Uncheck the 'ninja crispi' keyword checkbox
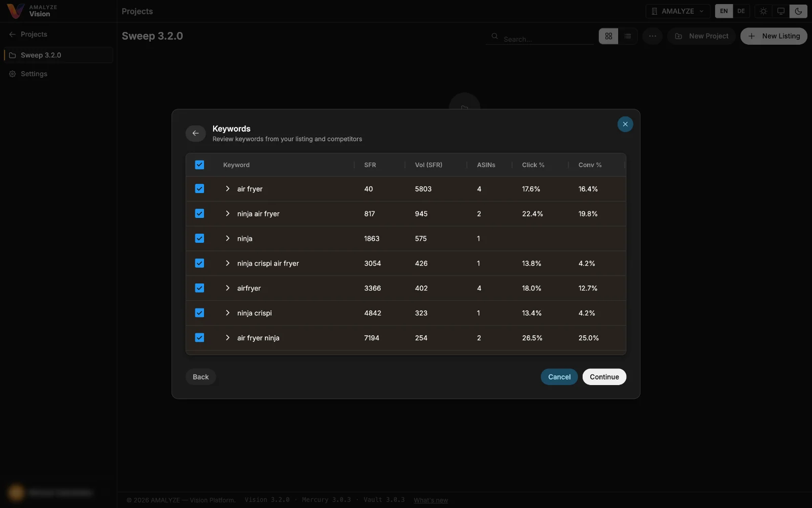 click(x=199, y=313)
